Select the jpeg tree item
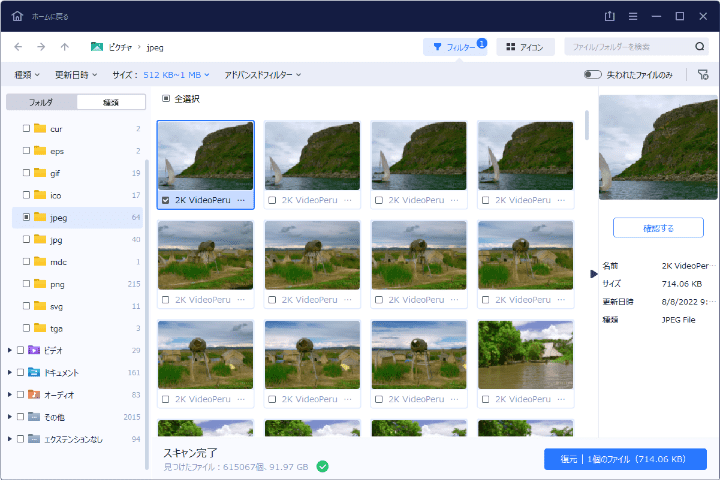Viewport: 720px width, 480px height. [x=78, y=217]
